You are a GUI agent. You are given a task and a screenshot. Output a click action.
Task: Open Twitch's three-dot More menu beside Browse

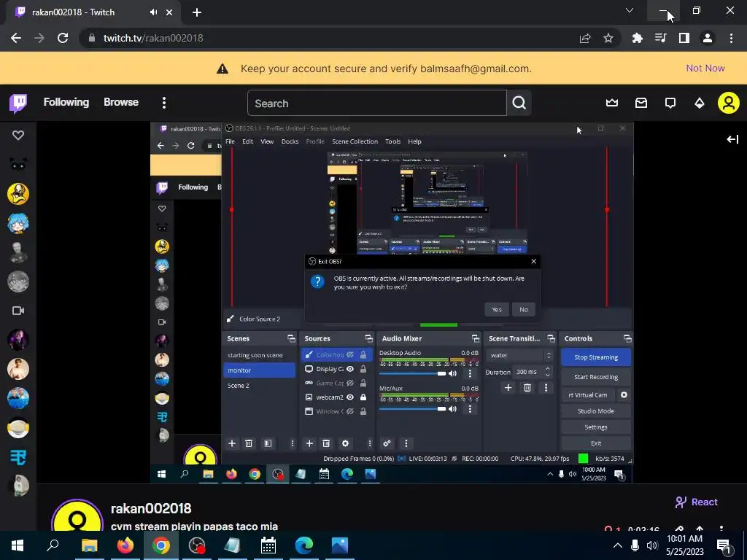click(x=164, y=103)
